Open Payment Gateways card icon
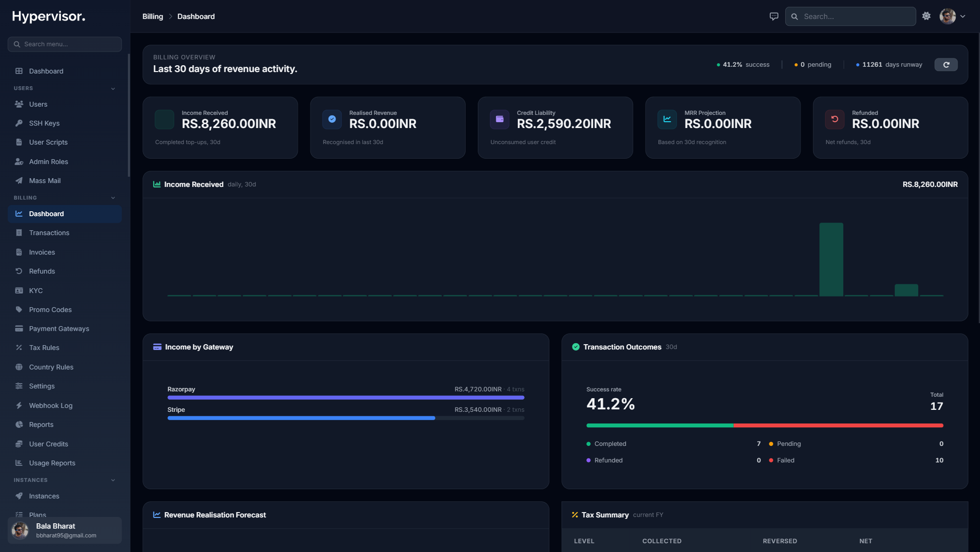Viewport: 980px width, 552px height. pyautogui.click(x=19, y=329)
